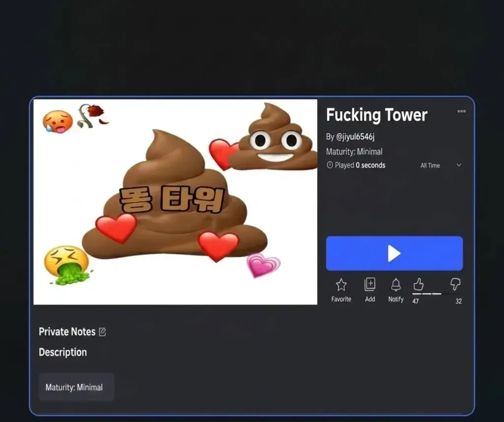Click the Add to list icon
Viewport: 504px width, 422px height.
(370, 285)
